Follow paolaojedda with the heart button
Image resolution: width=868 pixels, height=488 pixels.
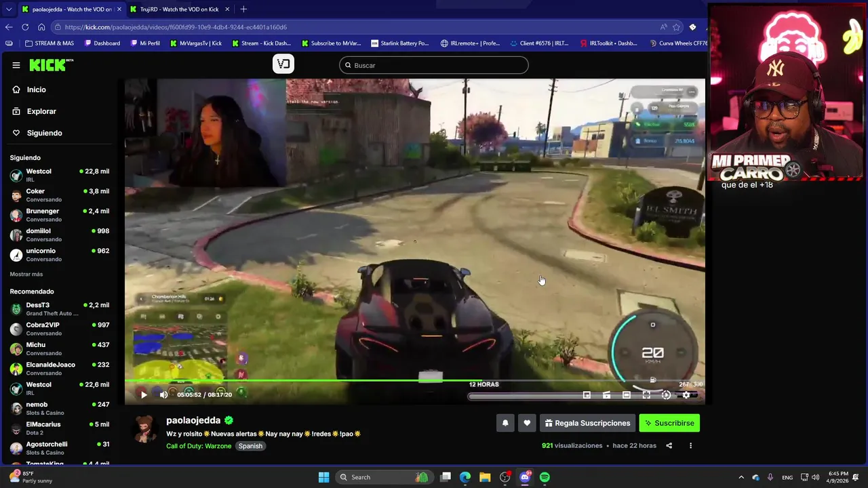(527, 423)
